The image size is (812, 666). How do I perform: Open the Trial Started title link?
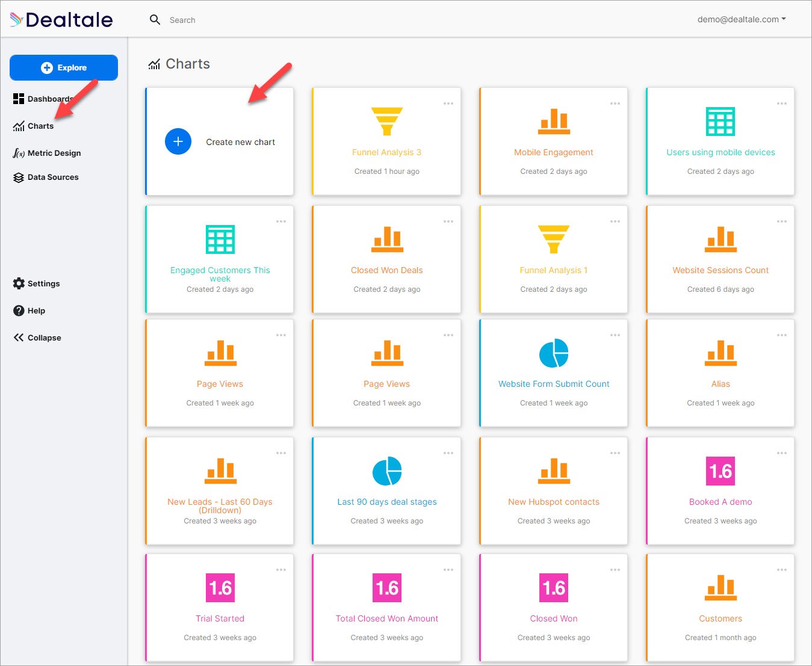[x=220, y=618]
